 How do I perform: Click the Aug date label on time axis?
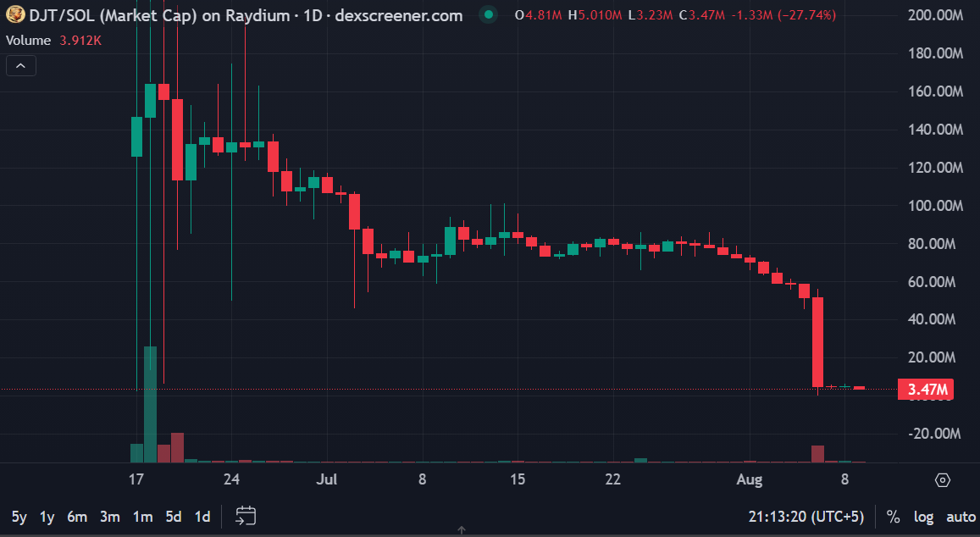click(750, 479)
